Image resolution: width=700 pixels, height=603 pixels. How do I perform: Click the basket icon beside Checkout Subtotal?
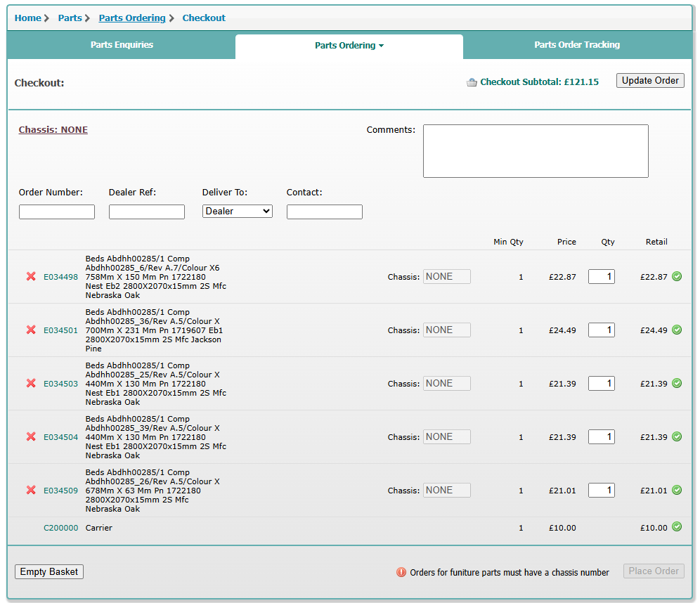472,82
